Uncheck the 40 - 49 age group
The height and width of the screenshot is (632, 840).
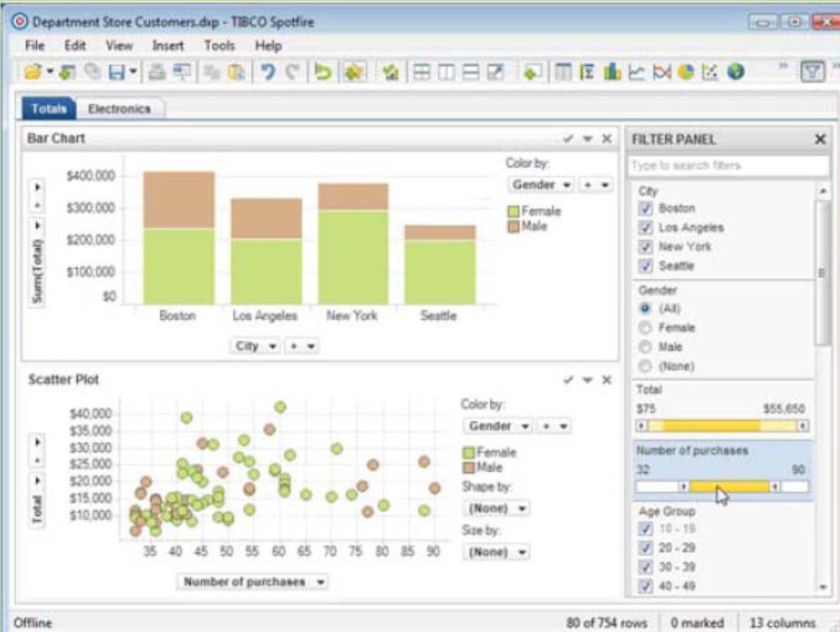point(645,586)
